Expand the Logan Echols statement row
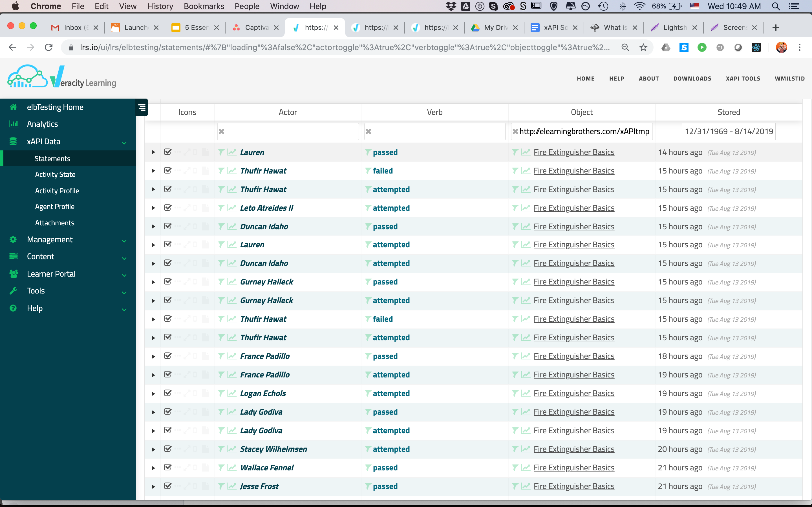The image size is (812, 507). tap(153, 394)
